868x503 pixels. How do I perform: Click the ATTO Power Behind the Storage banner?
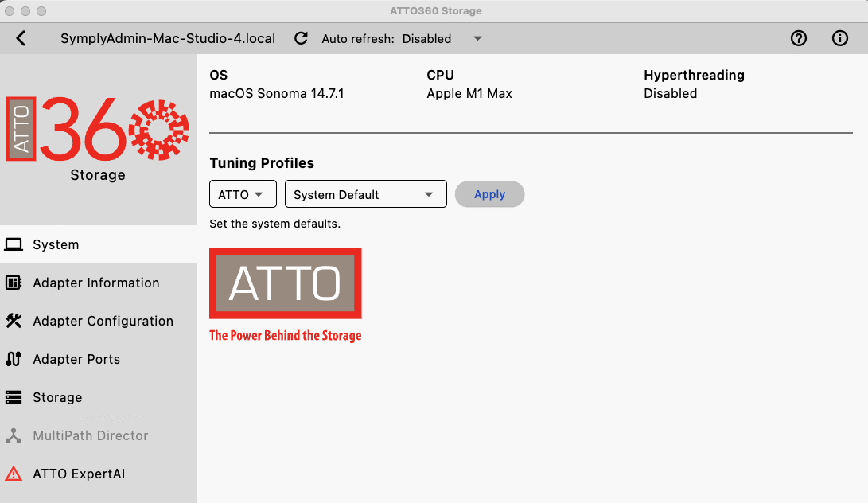[x=286, y=295]
